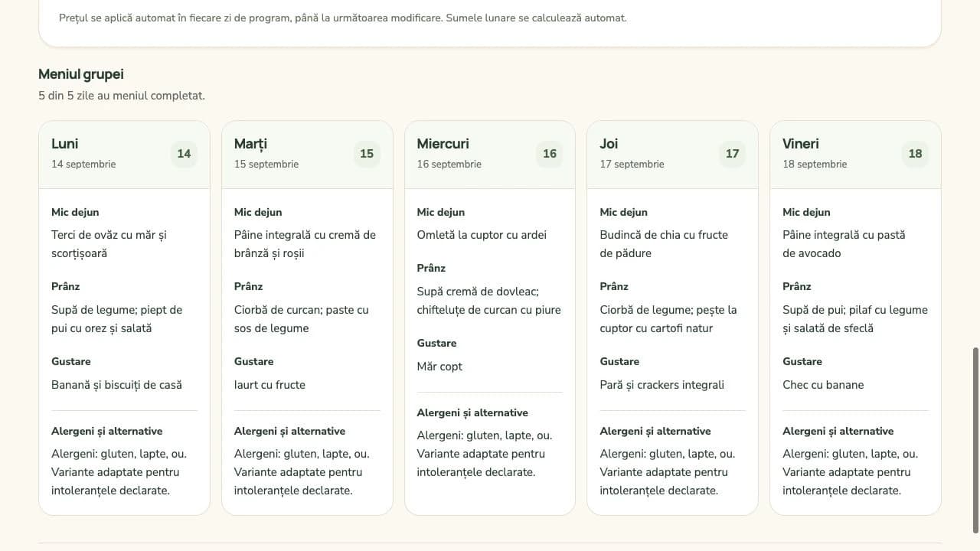Click the "Prânz" label in the Joi card

614,287
